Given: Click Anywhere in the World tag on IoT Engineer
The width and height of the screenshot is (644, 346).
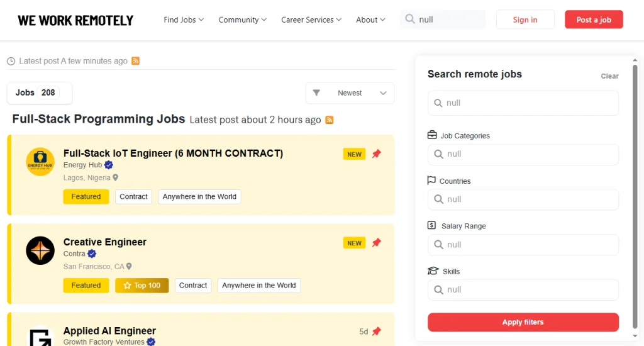Looking at the screenshot, I should coord(199,196).
